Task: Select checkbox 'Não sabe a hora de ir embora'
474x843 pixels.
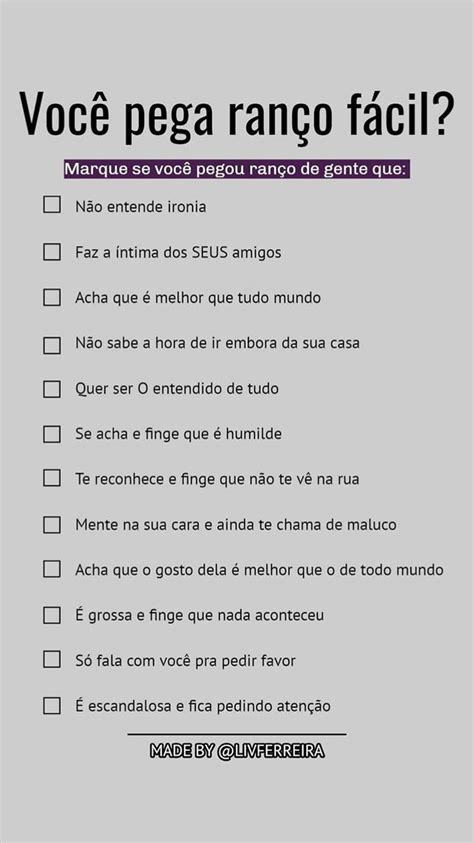Action: 52,345
